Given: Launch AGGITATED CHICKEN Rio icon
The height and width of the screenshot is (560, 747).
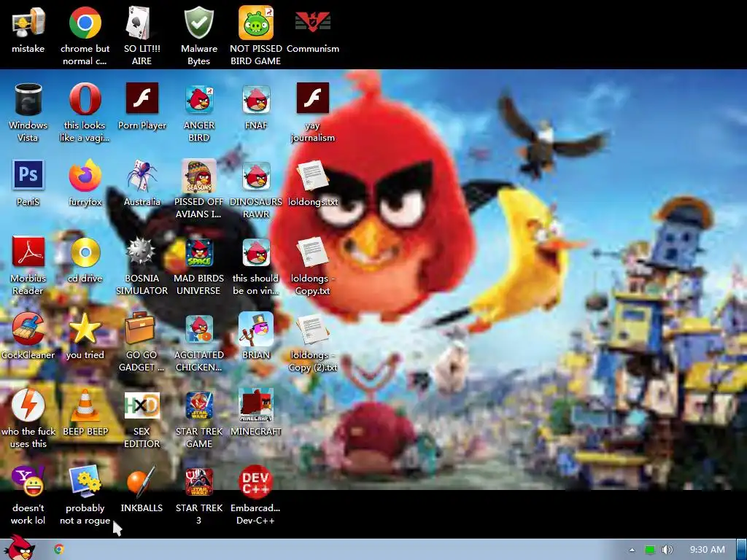Looking at the screenshot, I should pyautogui.click(x=198, y=329).
